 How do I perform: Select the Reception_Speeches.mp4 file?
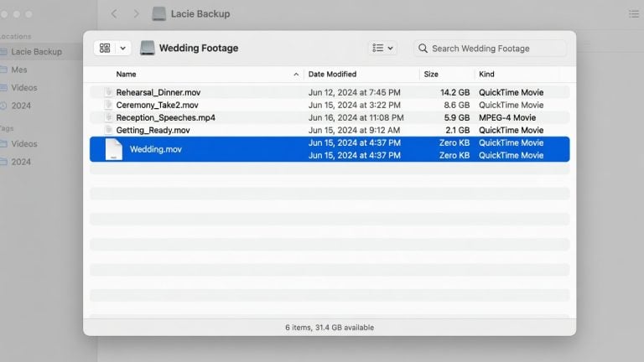165,118
